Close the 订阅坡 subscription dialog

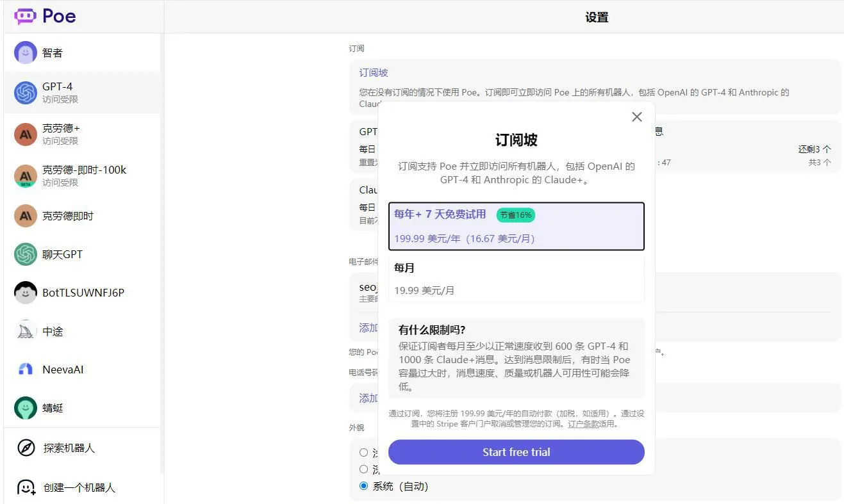(636, 117)
